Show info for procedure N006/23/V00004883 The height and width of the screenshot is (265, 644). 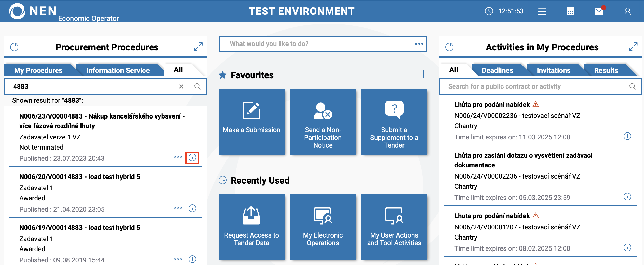pyautogui.click(x=192, y=158)
